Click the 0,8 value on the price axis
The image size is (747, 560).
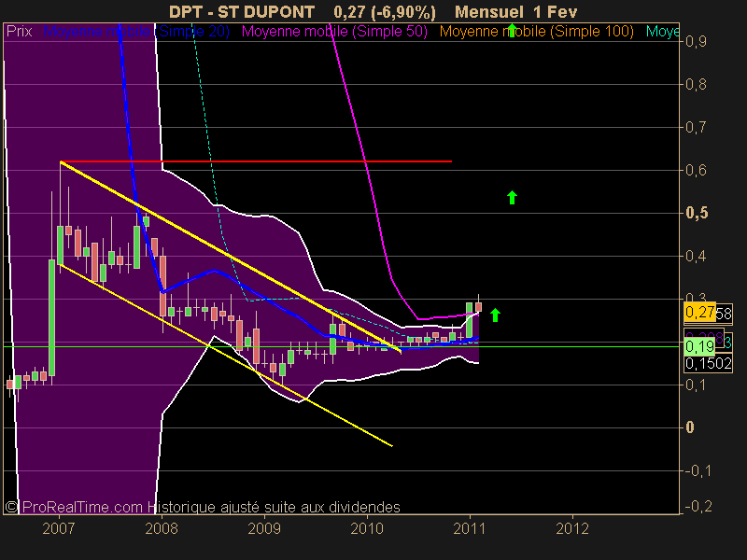click(x=696, y=84)
